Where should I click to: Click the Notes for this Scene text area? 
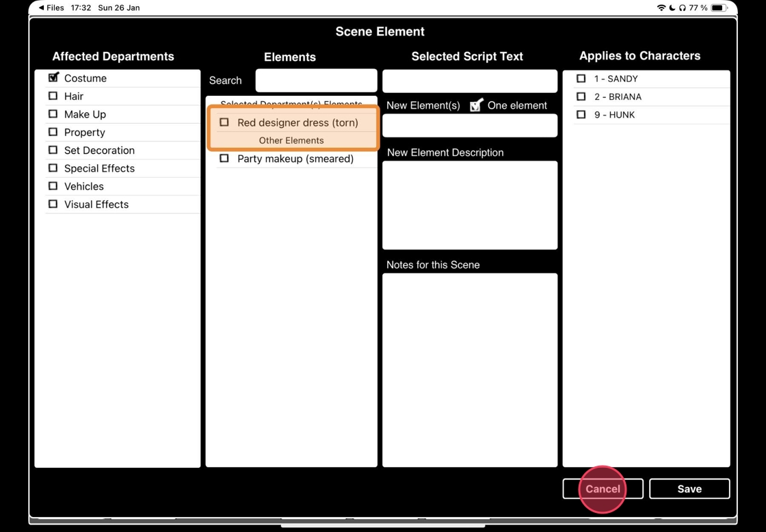(x=469, y=370)
